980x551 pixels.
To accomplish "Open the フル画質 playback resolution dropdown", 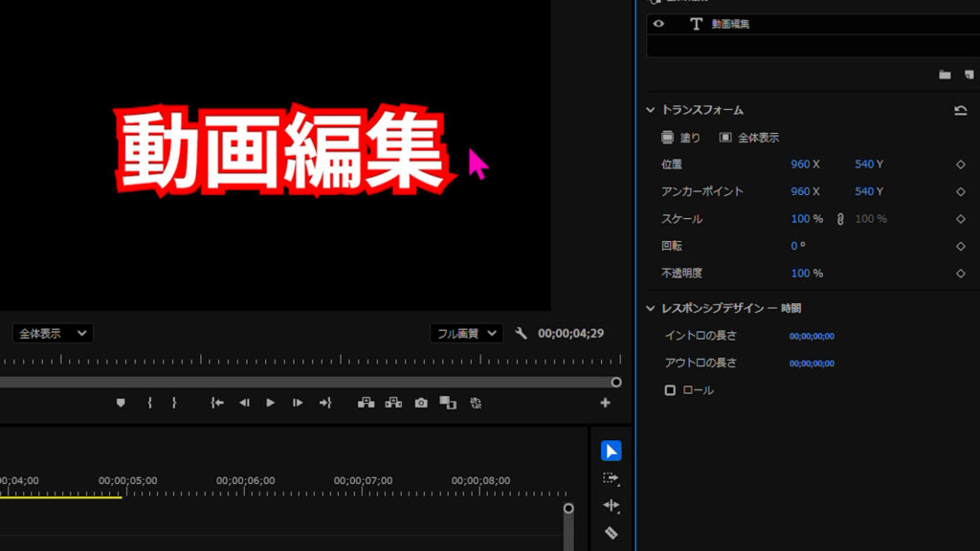I will pos(466,333).
